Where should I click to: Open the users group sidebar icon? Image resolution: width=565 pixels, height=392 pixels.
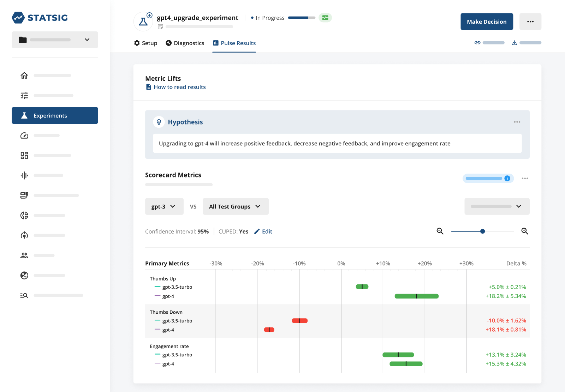pyautogui.click(x=24, y=255)
